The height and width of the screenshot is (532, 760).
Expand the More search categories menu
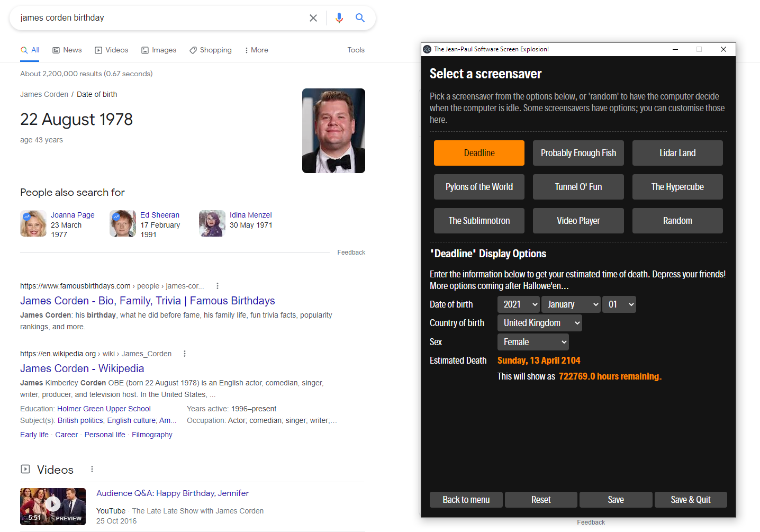point(257,50)
